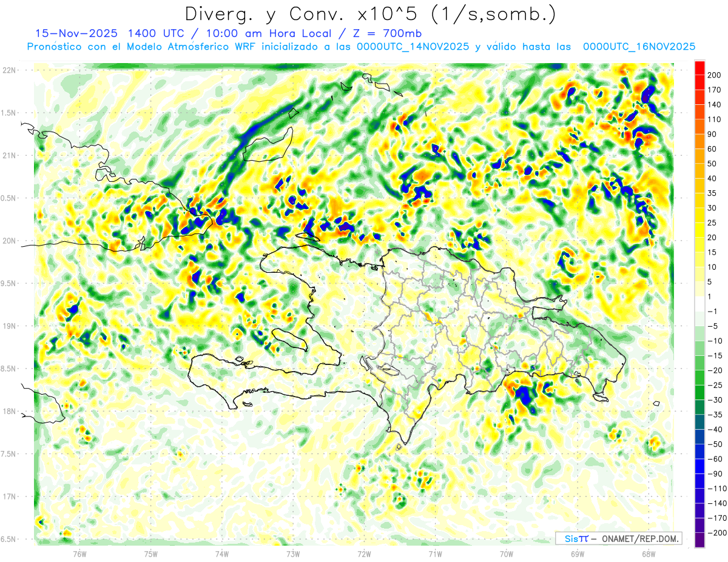Click the longitude label '71W'

click(x=434, y=554)
